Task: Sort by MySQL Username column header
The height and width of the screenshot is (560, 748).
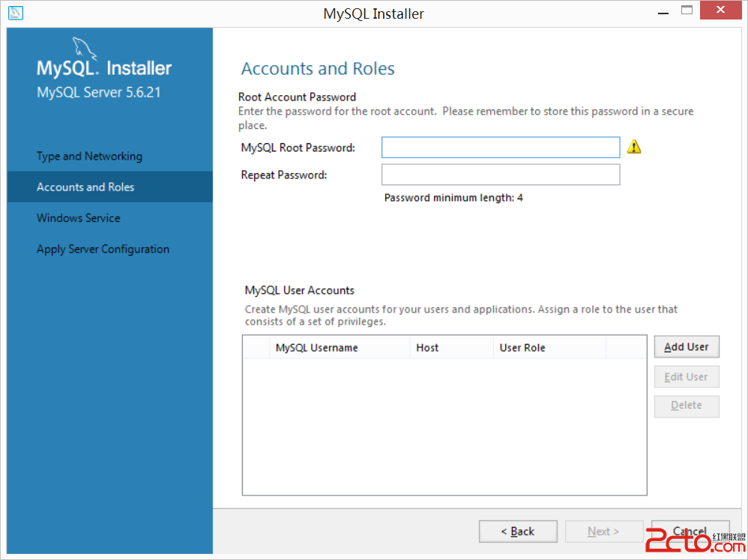Action: [340, 348]
